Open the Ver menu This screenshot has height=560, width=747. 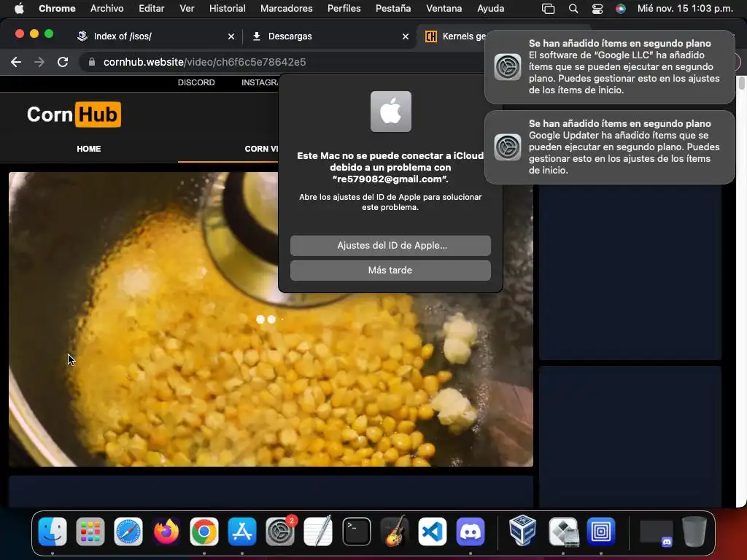coord(187,8)
